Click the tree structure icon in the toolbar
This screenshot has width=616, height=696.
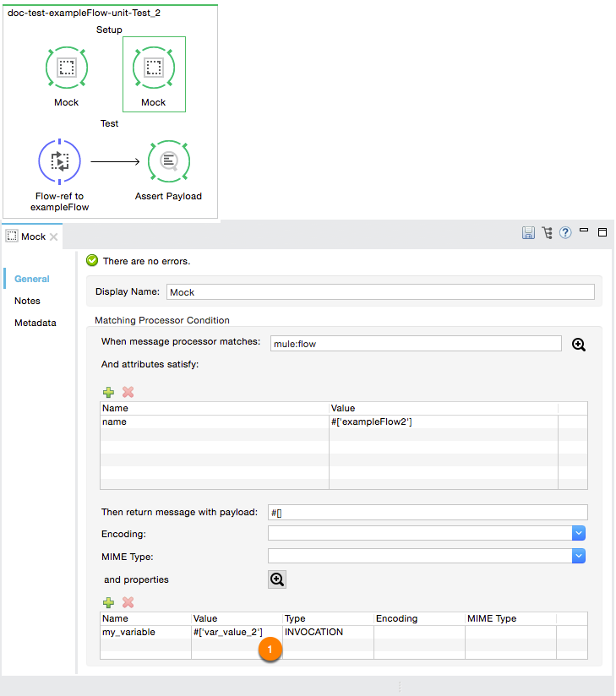547,233
